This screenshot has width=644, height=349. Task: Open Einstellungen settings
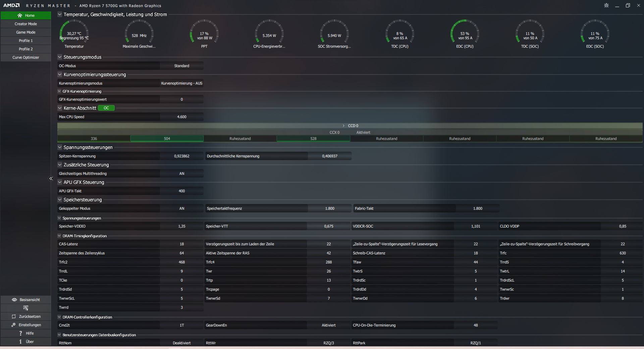coord(26,325)
